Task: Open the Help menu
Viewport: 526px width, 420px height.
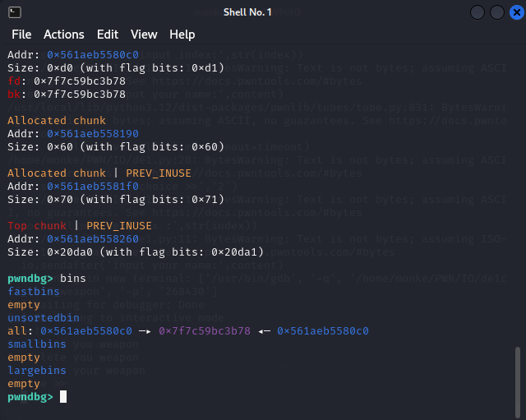Action: [x=182, y=35]
